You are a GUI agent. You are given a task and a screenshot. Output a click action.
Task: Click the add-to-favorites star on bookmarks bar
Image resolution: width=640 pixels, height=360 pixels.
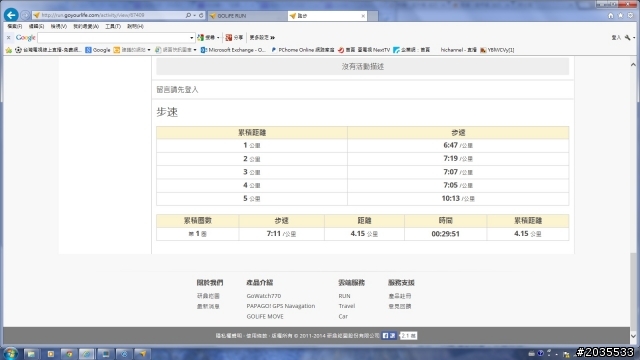click(9, 50)
